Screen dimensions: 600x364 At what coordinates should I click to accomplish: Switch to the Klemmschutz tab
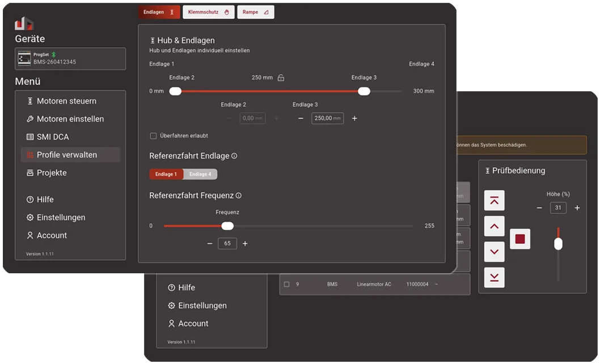pyautogui.click(x=209, y=12)
